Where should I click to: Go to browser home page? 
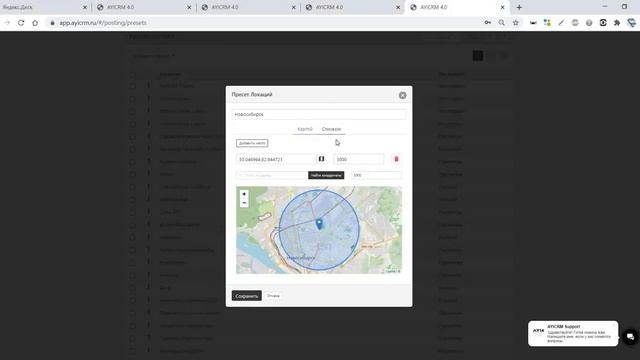point(35,23)
